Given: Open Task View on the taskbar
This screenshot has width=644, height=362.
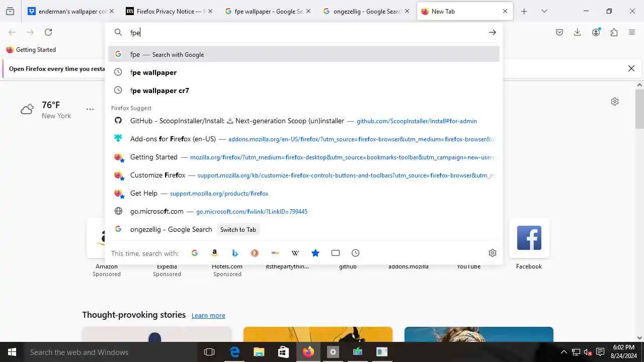Looking at the screenshot, I should click(209, 352).
